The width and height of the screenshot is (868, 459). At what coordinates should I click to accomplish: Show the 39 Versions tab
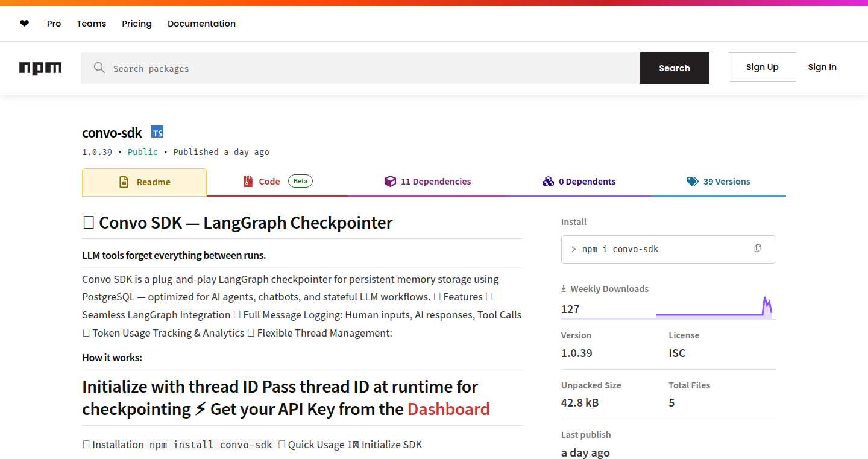[719, 182]
